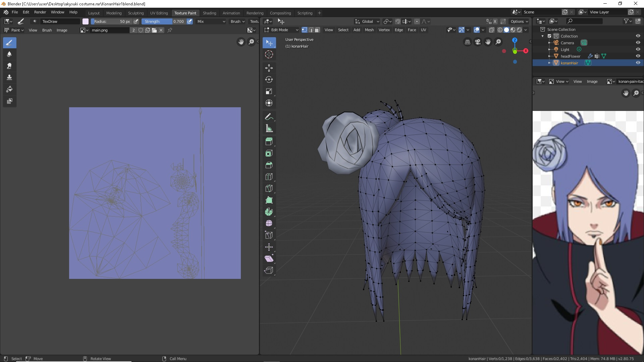
Task: Toggle fake user shield for main.png
Action: pos(141,30)
